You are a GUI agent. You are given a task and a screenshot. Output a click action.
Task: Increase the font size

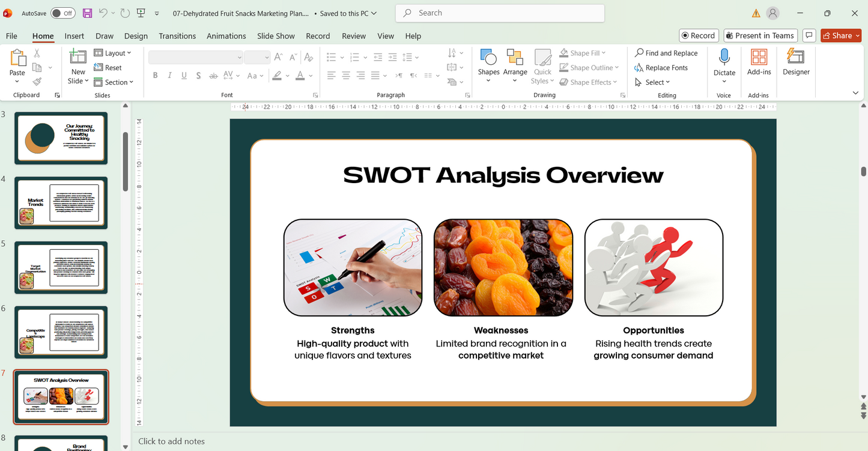coord(278,58)
